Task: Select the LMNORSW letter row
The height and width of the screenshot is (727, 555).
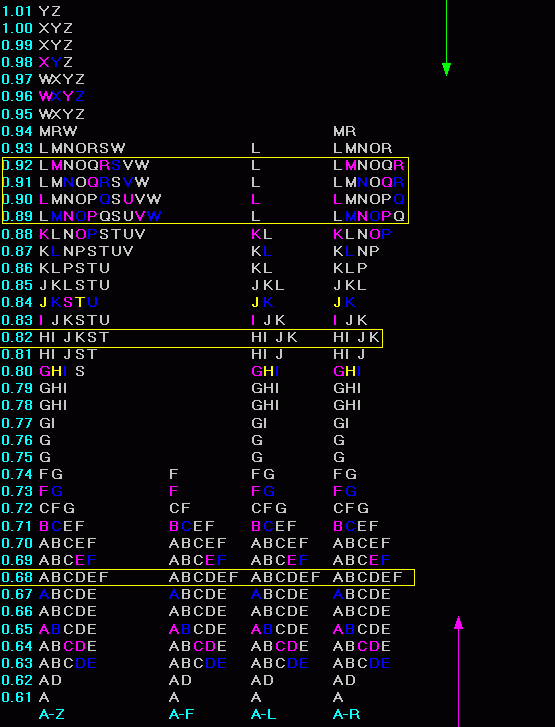Action: click(82, 148)
